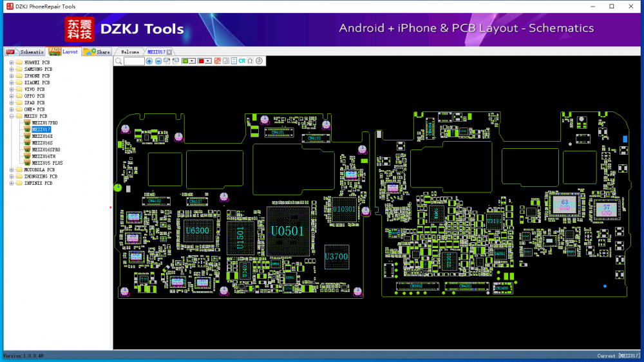Click the Omega symbol toolbar icon
Viewport: 644px width, 362px height.
click(250, 61)
